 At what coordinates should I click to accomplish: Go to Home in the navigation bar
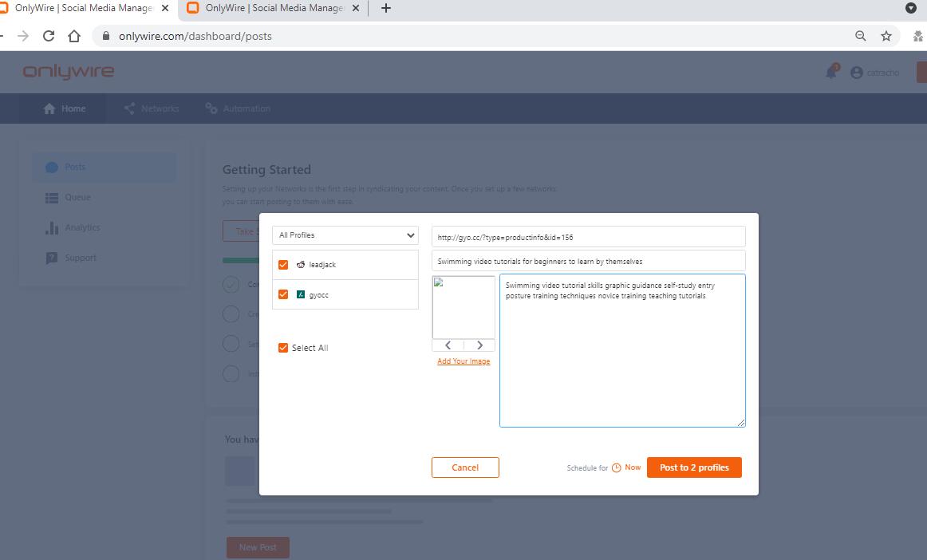click(65, 108)
